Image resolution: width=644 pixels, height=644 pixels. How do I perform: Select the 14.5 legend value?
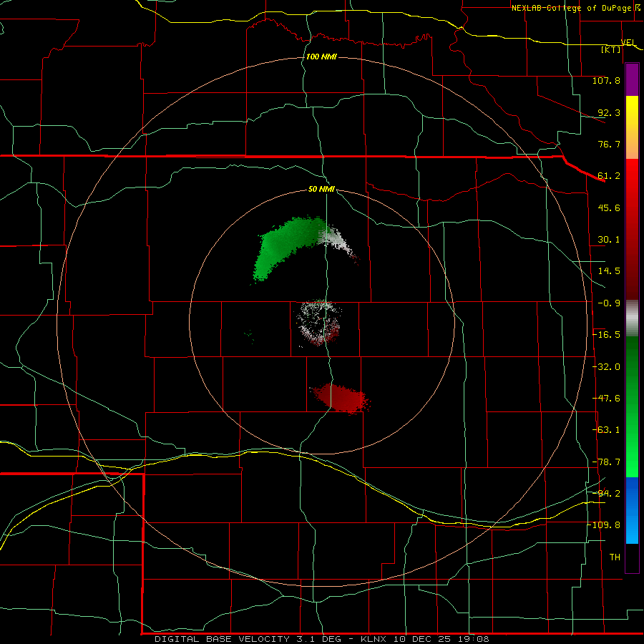(x=609, y=271)
